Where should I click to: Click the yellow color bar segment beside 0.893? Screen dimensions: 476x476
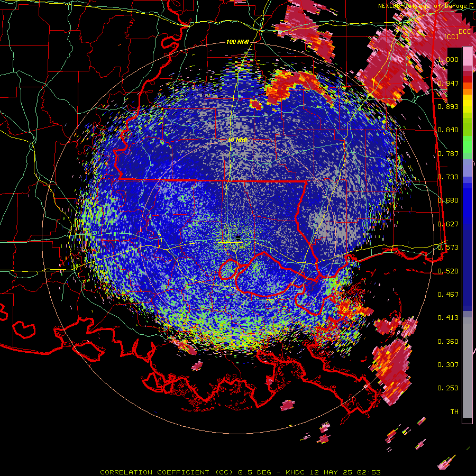pos(467,105)
